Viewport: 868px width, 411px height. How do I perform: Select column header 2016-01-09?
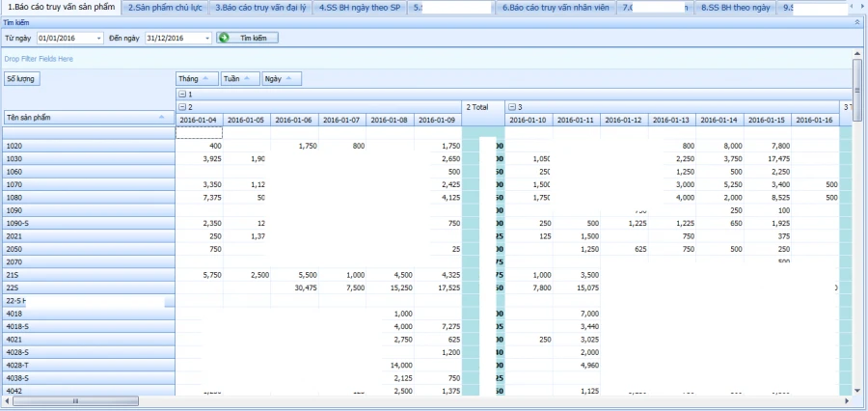[437, 120]
